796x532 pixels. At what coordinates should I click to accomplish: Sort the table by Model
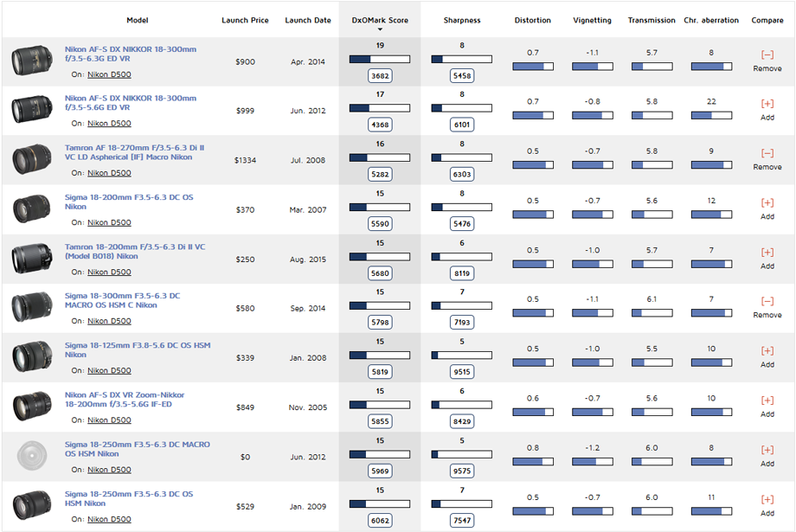point(137,20)
